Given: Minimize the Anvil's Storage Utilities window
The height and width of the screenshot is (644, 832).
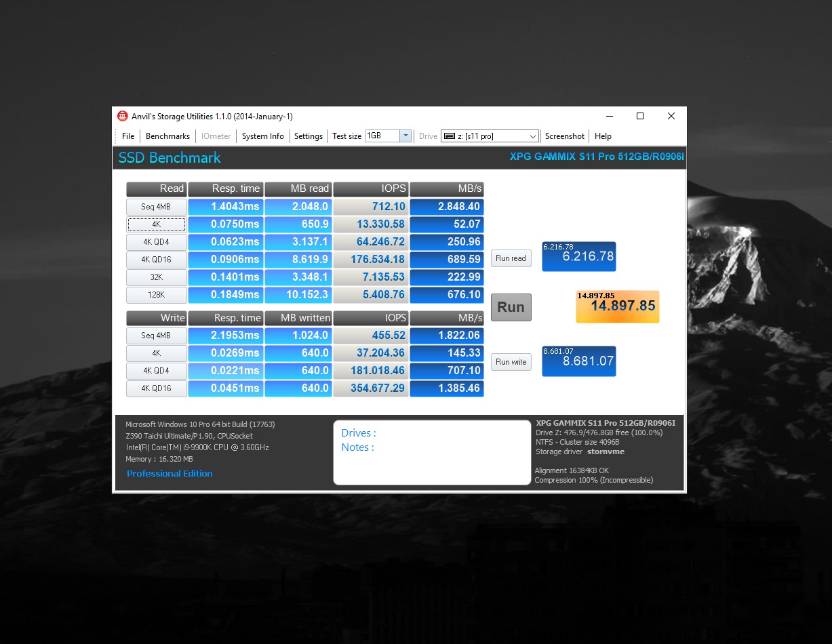Looking at the screenshot, I should point(608,116).
